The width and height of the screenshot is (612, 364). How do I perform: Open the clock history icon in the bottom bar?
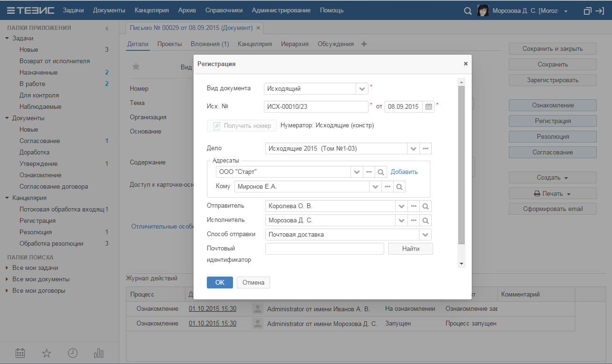[73, 353]
